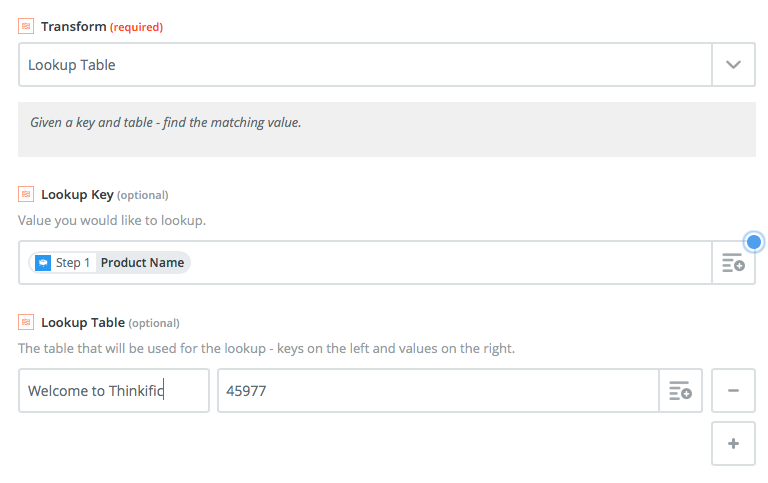Open insert-field picker for value 45977
Image resolution: width=768 pixels, height=483 pixels.
(680, 391)
